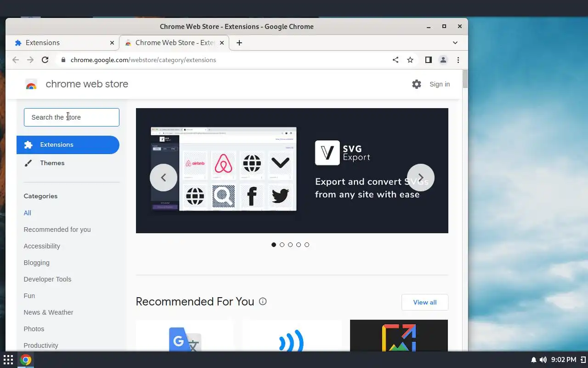Click the 9:02 PM clock
The image size is (588, 368).
[x=564, y=360]
